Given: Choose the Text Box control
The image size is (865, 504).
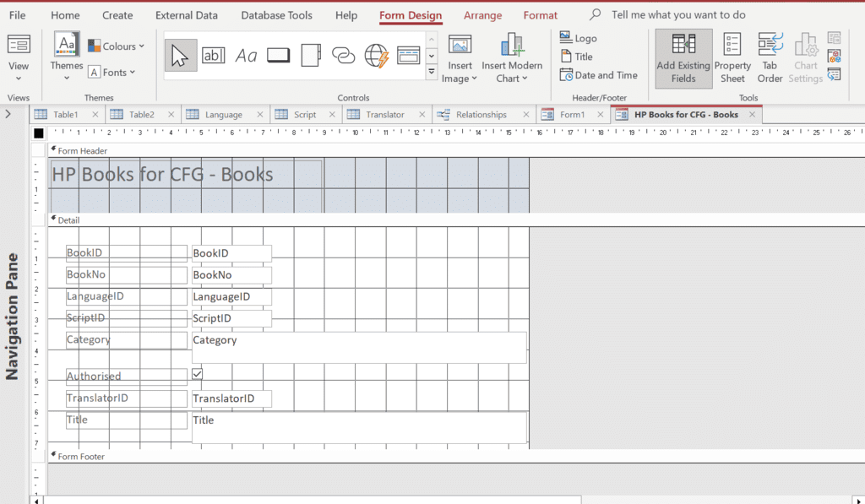Looking at the screenshot, I should pos(213,55).
